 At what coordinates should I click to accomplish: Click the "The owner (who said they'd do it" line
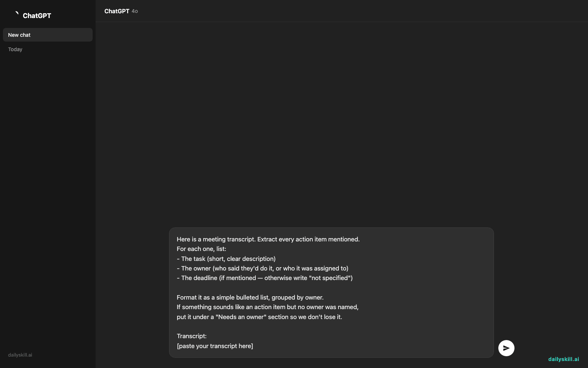[x=262, y=268]
